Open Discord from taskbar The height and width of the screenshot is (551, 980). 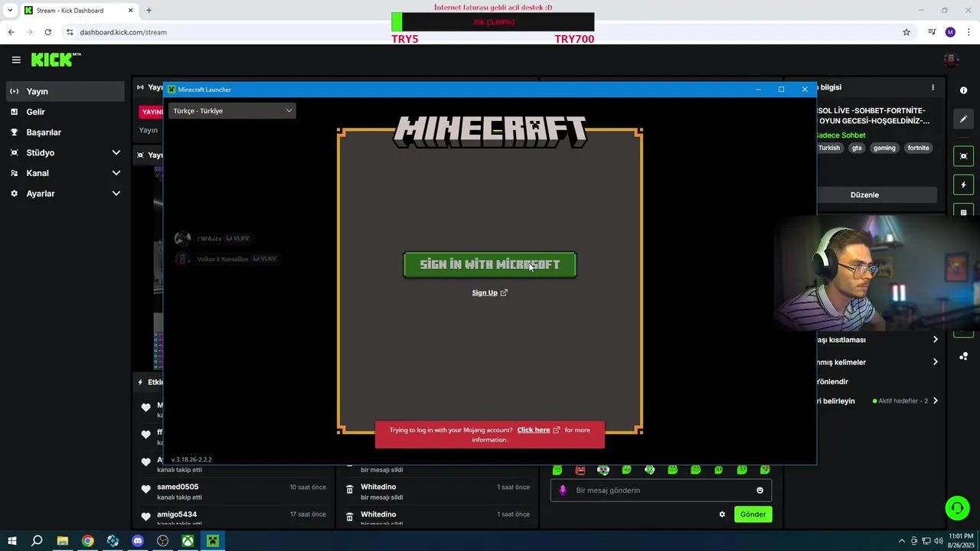[x=138, y=541]
